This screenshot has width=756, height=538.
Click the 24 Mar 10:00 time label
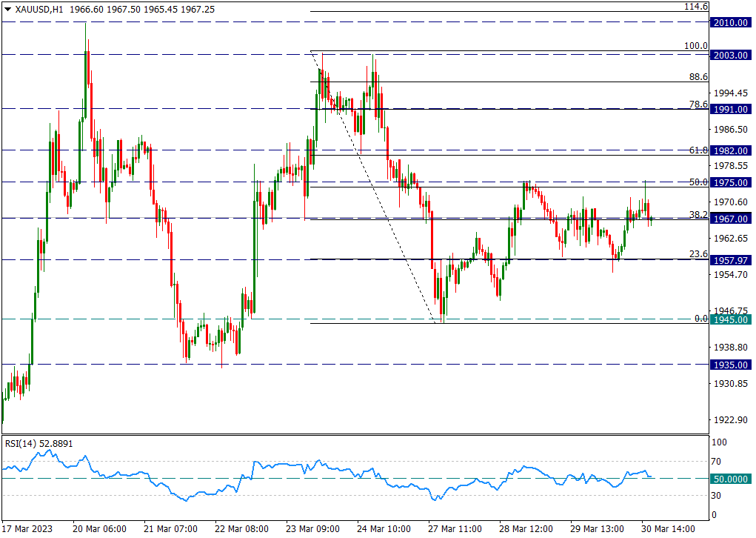click(384, 529)
